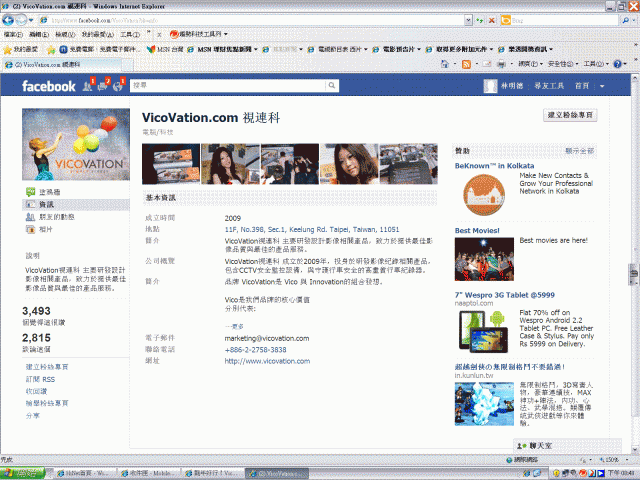Click 7" Wespro 3G Tablet ad title
Image resolution: width=640 pixels, height=480 pixels.
(x=504, y=295)
